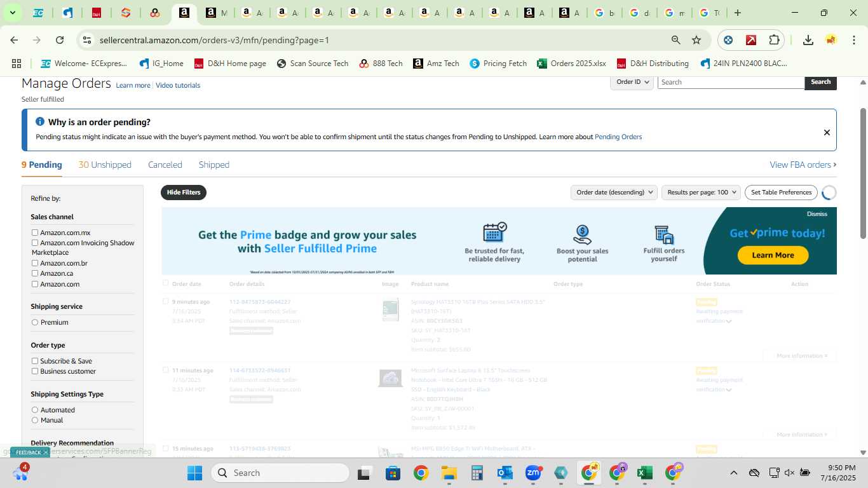Viewport: 868px width, 488px height.
Task: Open the apps grid in bookmarks bar
Action: point(17,64)
